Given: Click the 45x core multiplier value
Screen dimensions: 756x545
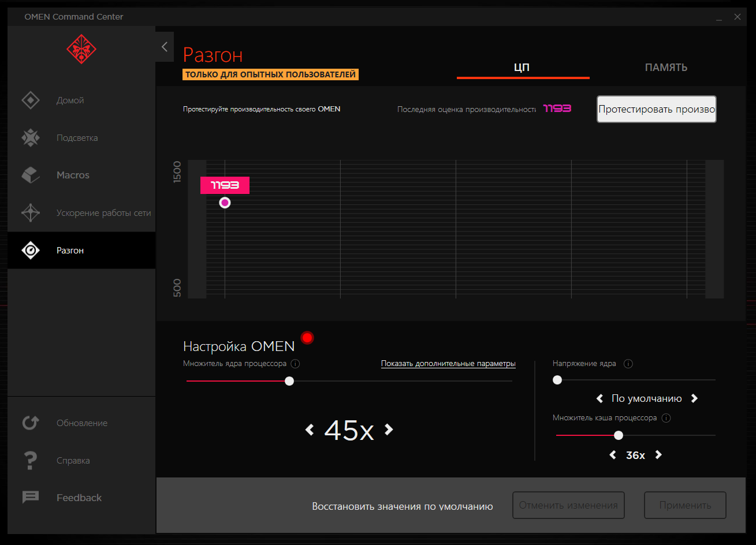Looking at the screenshot, I should click(x=349, y=430).
